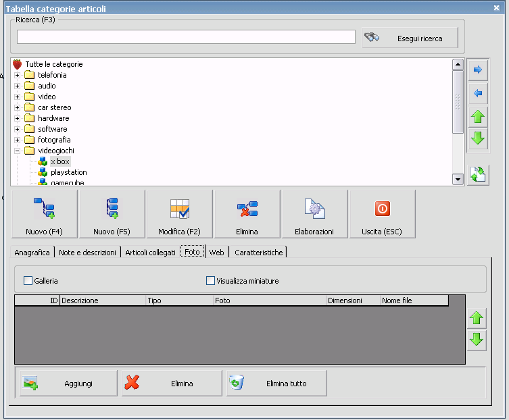Image resolution: width=509 pixels, height=420 pixels.
Task: Click the Descrizione column header
Action: 103,300
